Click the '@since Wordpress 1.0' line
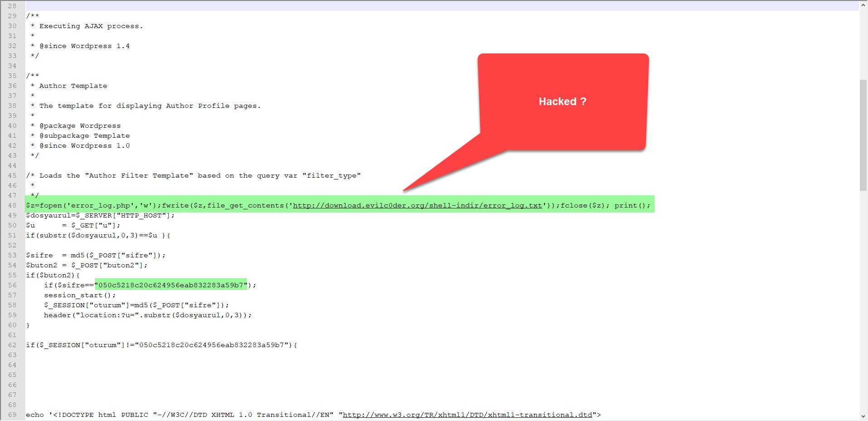Viewport: 868px width, 421px height. pyautogui.click(x=84, y=145)
